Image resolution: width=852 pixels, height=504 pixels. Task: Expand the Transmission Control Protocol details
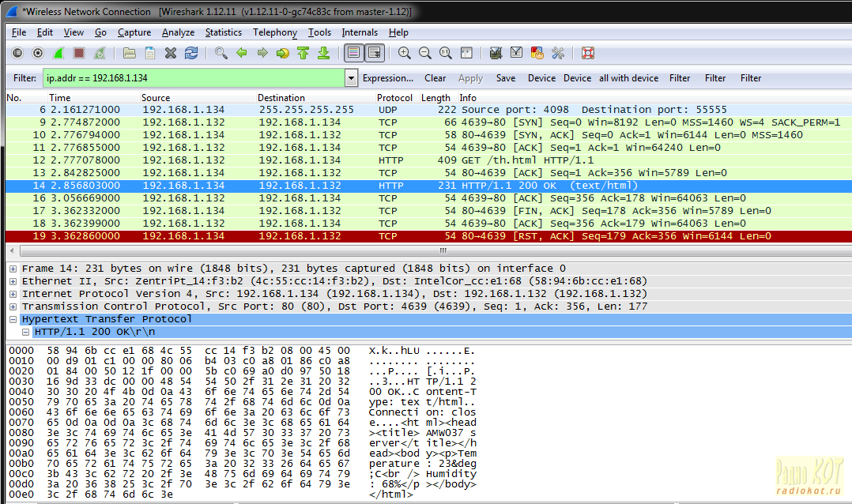coord(13,307)
